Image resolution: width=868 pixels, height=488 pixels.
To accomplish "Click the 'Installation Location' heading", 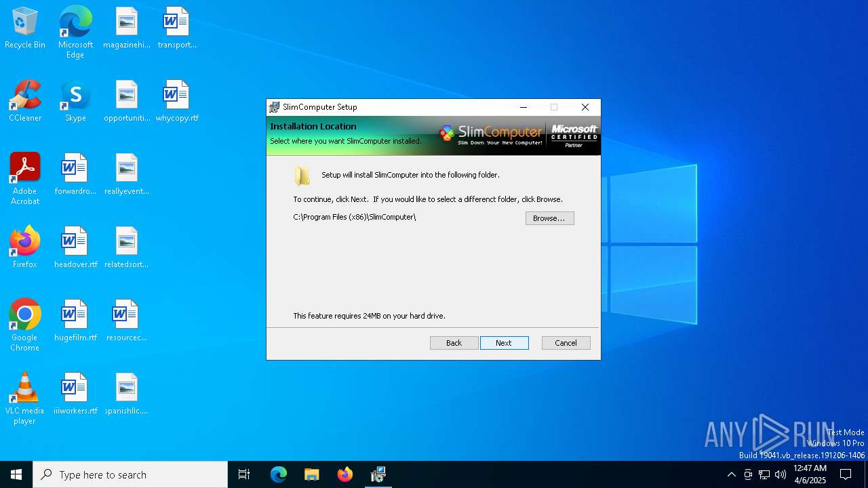I will [313, 126].
